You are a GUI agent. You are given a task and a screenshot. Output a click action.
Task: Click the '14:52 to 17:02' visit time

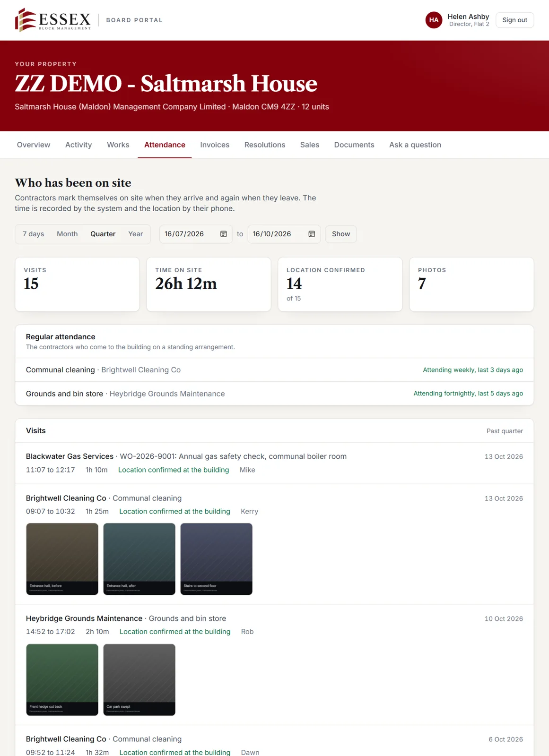pos(51,632)
